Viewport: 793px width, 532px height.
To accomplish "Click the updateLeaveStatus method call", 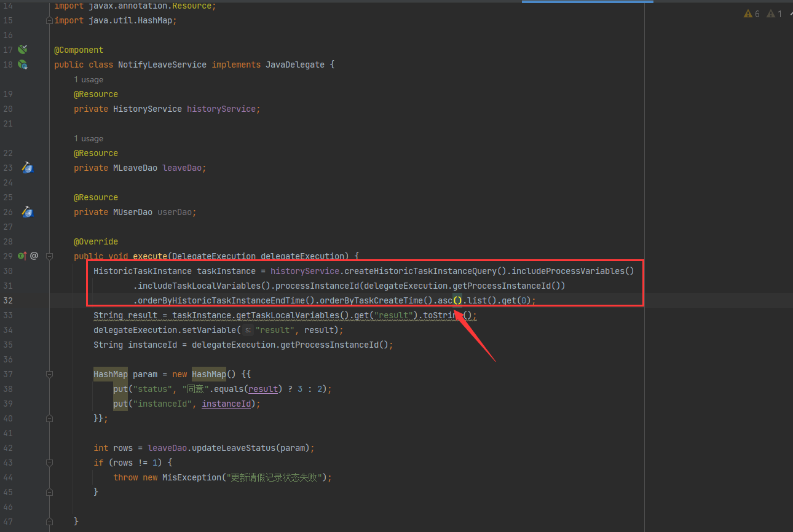I will tap(234, 448).
